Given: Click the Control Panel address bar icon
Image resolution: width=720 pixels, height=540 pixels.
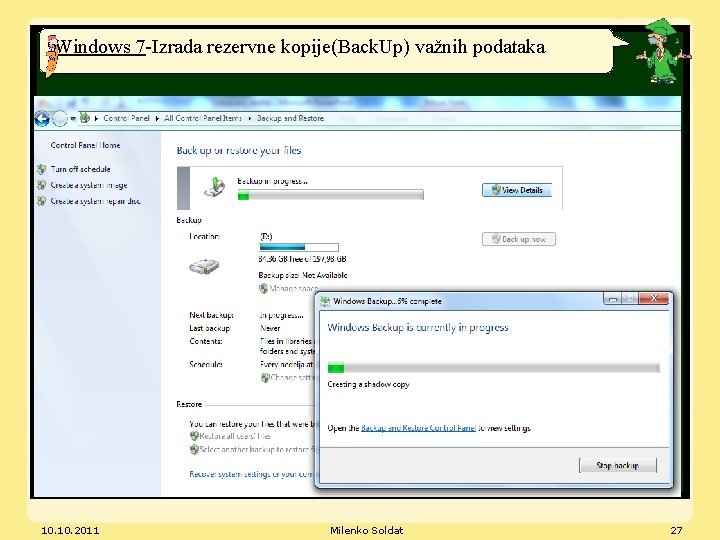Looking at the screenshot, I should [84, 118].
